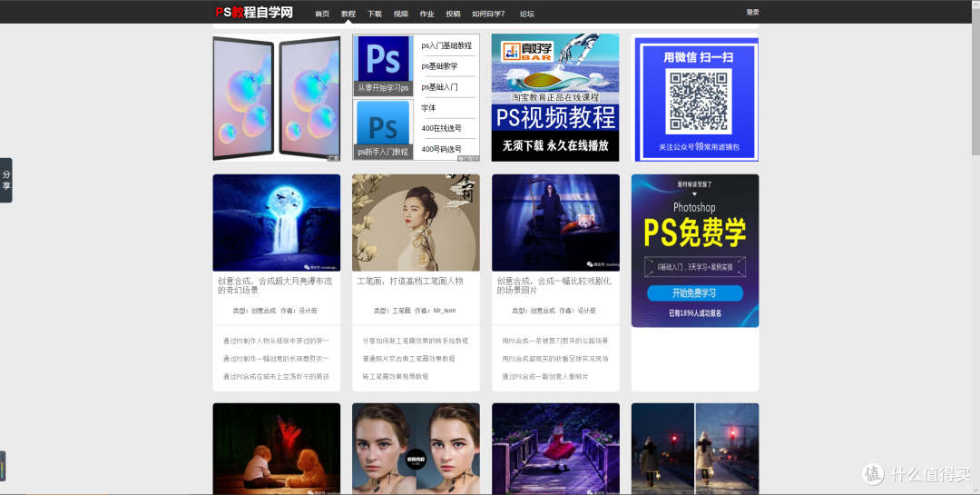Open the 作业 menu item
The width and height of the screenshot is (980, 495).
426,14
